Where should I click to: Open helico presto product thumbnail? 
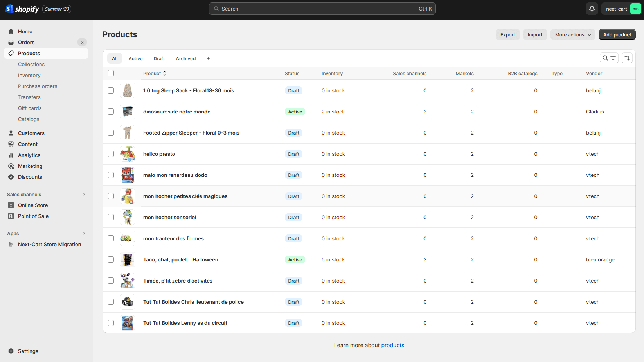tap(128, 154)
